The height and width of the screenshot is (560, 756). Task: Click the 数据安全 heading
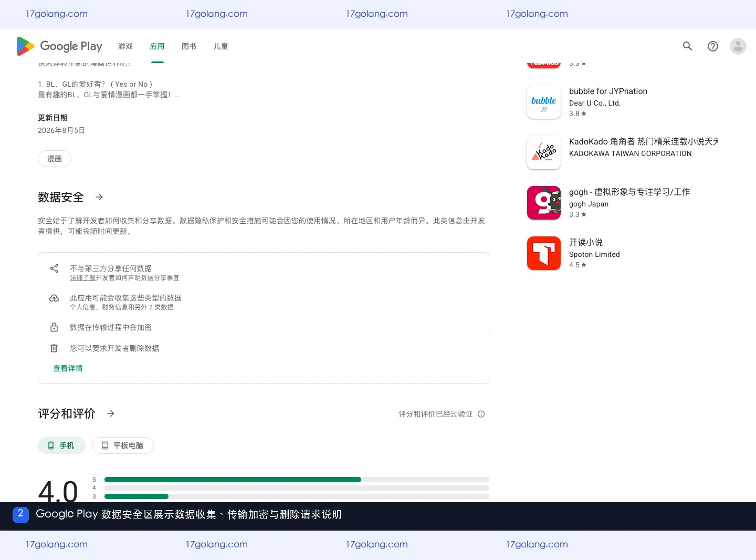(61, 197)
